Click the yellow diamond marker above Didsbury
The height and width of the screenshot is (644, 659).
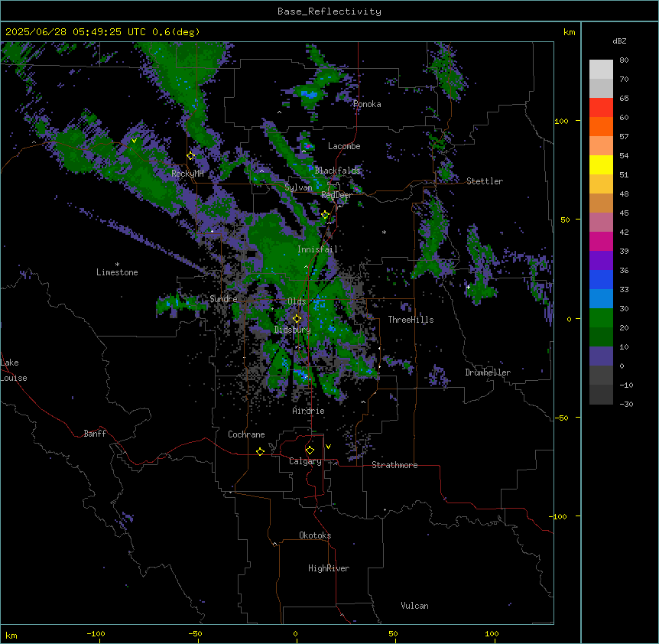click(x=297, y=319)
